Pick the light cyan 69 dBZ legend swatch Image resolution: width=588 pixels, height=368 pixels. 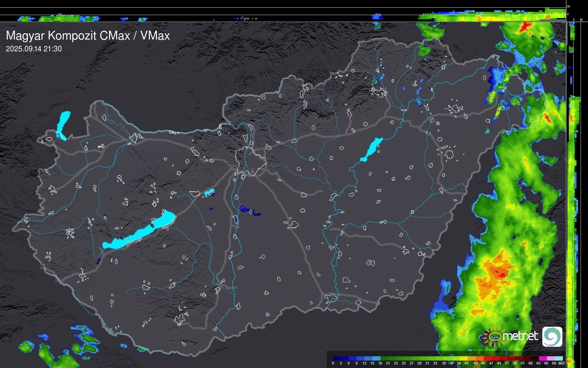[559, 358]
